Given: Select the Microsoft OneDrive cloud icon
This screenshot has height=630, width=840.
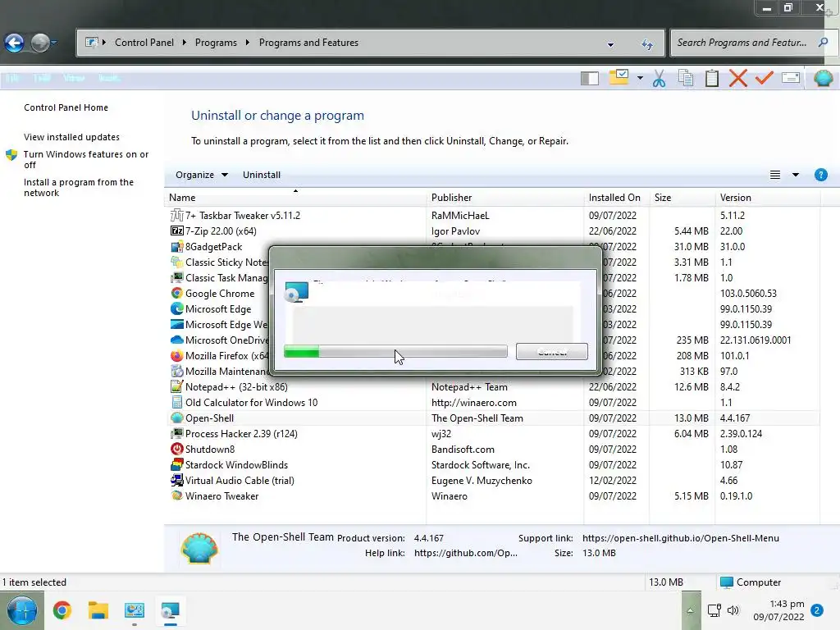Looking at the screenshot, I should pos(177,340).
